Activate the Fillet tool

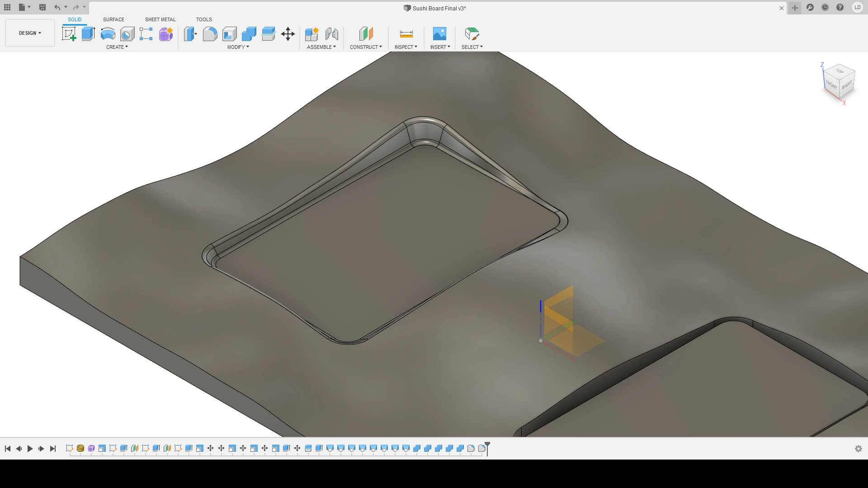tap(210, 33)
